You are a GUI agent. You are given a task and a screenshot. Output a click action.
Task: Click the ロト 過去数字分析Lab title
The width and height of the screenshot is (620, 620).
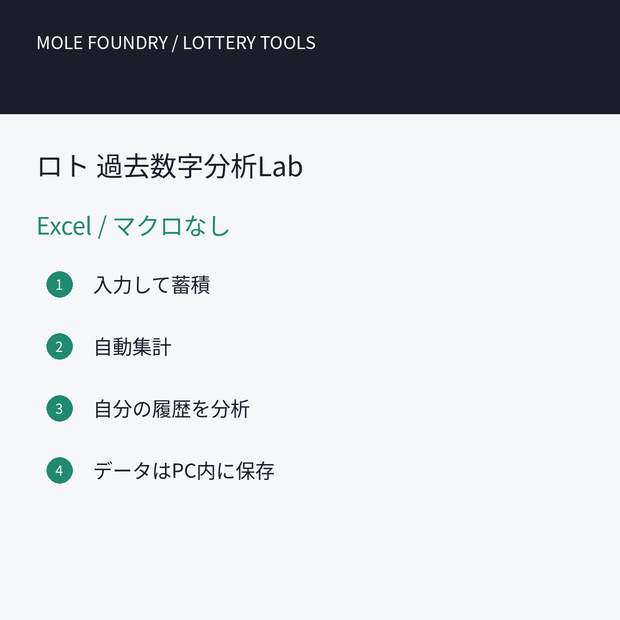(x=170, y=166)
